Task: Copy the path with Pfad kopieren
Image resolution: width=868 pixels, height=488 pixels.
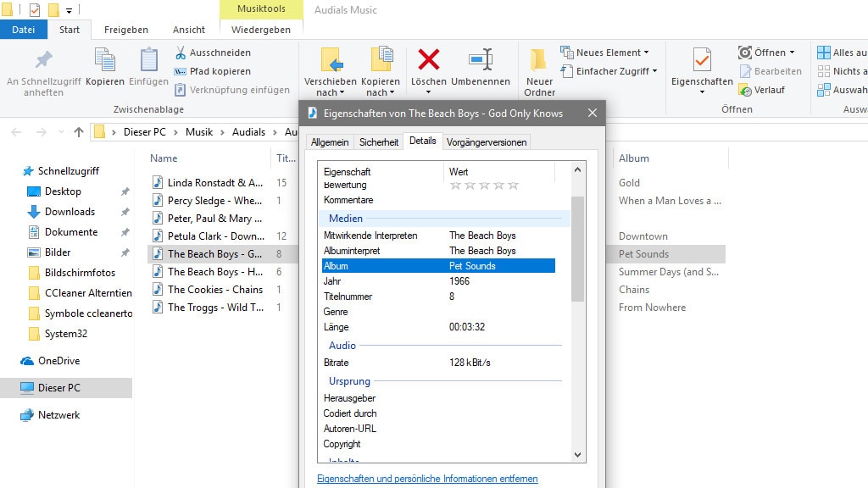Action: coord(213,71)
